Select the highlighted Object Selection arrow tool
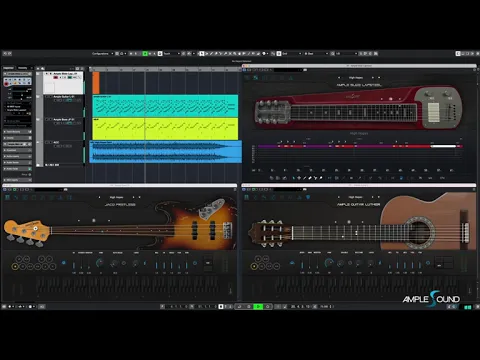This screenshot has width=480, height=360. 202,53
